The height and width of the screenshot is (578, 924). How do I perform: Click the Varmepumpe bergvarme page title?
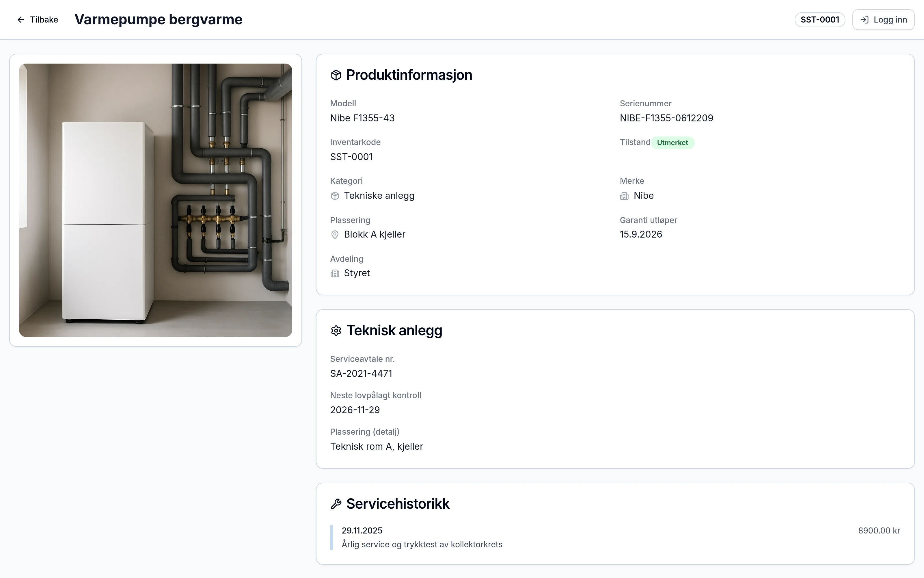159,19
